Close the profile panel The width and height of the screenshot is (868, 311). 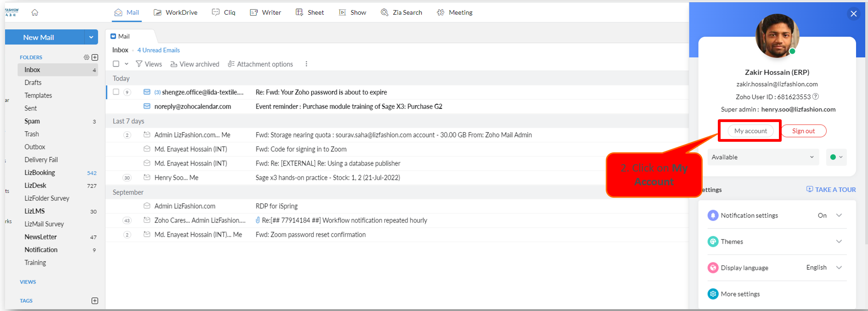tap(854, 14)
